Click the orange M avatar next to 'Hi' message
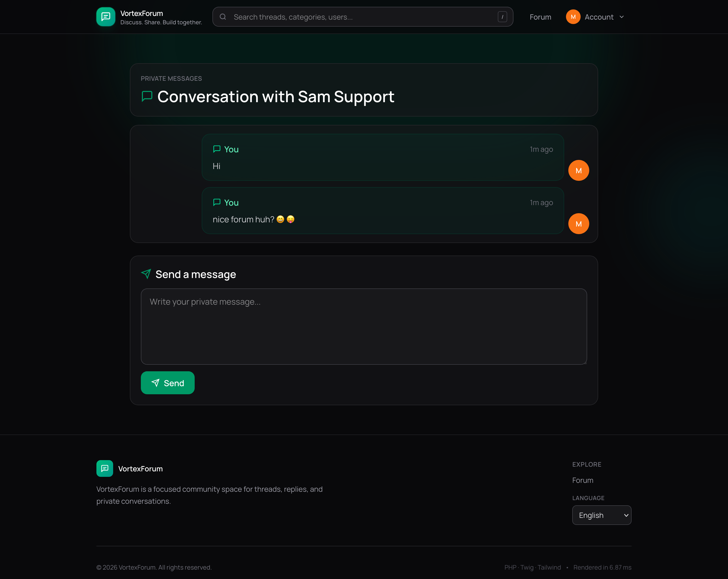Viewport: 728px width, 579px height. tap(579, 170)
